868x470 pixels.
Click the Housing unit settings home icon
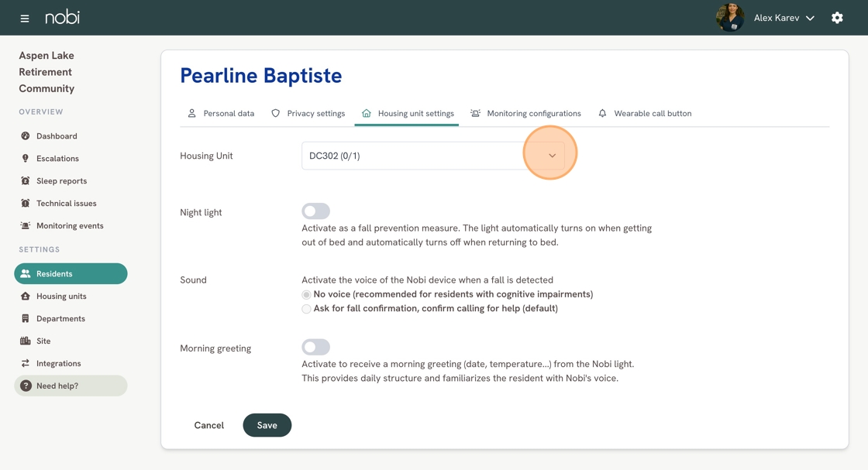click(367, 113)
